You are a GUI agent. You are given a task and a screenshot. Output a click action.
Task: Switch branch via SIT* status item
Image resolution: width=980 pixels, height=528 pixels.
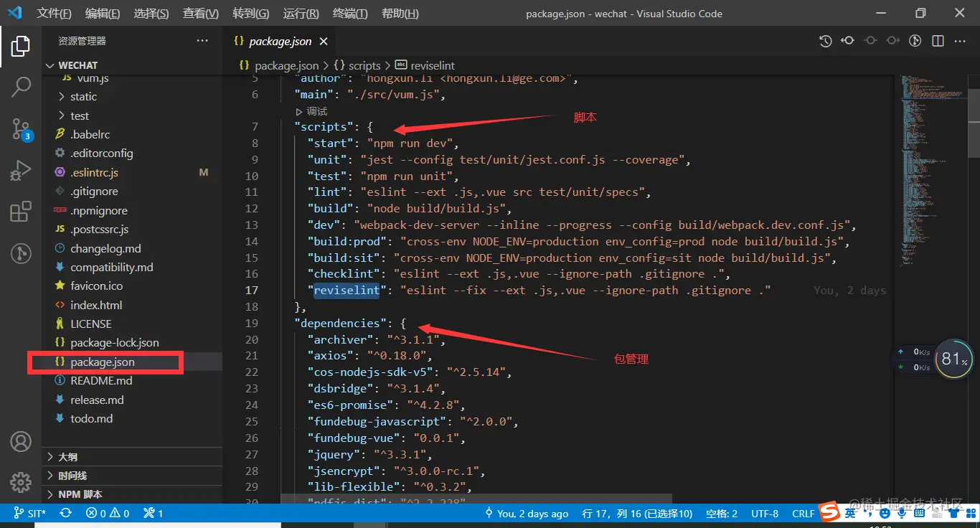pos(29,513)
